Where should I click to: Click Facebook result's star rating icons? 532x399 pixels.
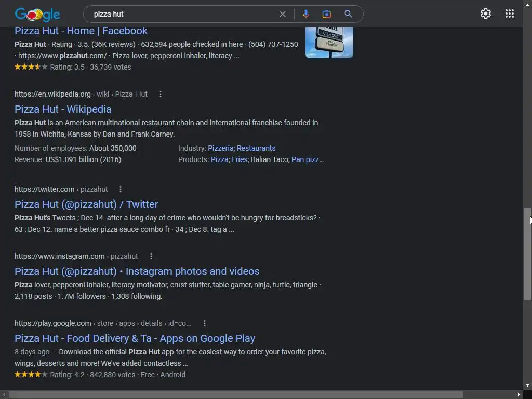[x=31, y=67]
